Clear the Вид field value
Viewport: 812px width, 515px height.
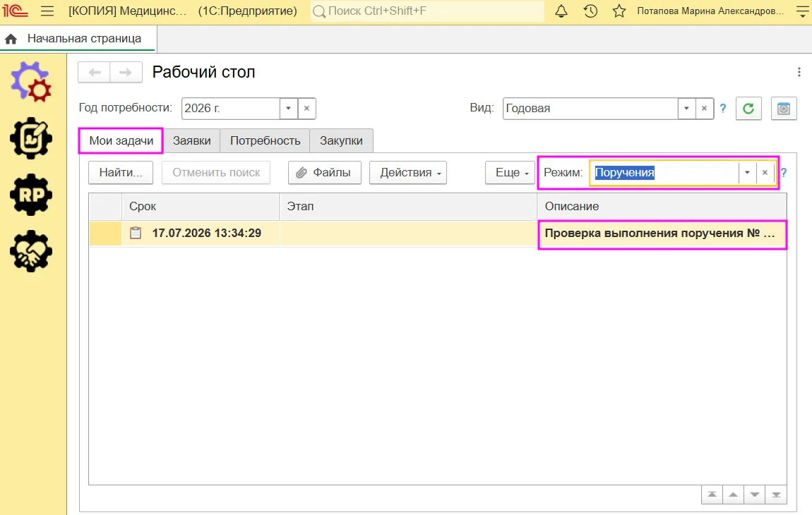[x=704, y=109]
